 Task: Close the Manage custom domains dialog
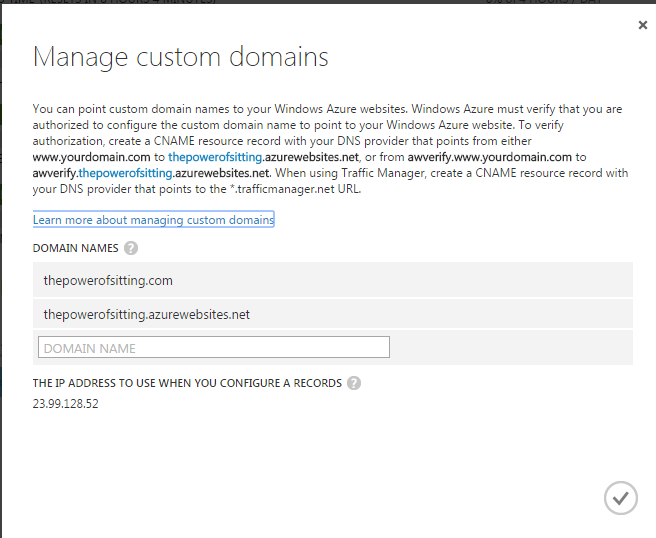[643, 25]
